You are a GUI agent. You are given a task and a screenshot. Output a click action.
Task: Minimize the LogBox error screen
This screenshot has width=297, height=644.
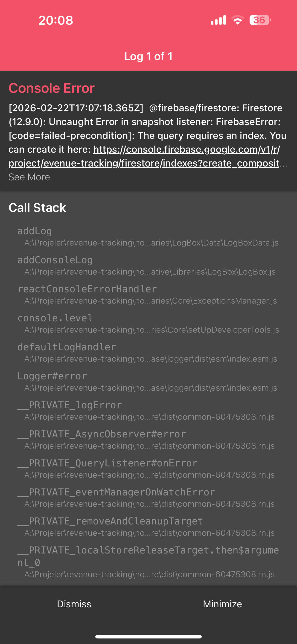tap(222, 604)
